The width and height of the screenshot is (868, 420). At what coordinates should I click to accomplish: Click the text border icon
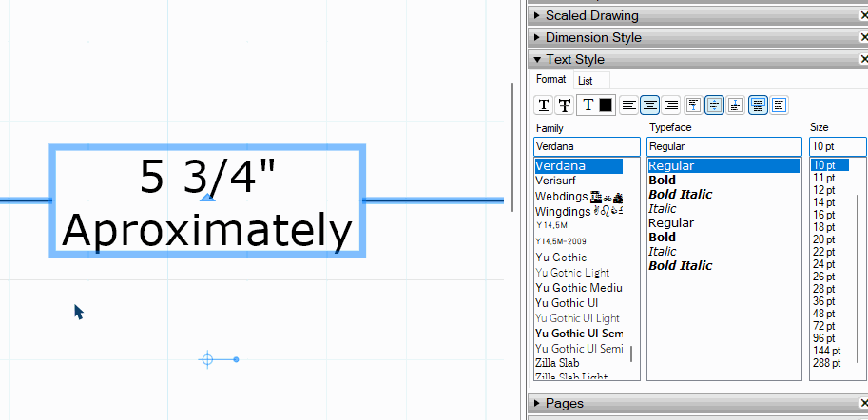(x=779, y=105)
